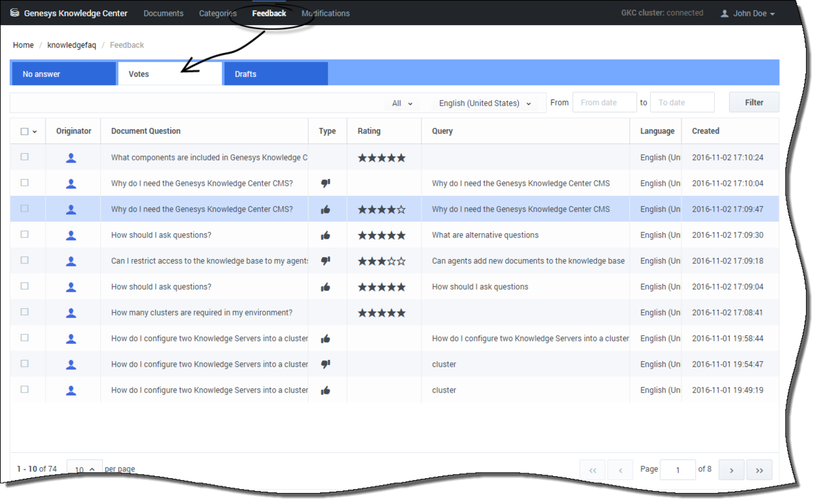817x504 pixels.
Task: Click the query "What are alternative questions"
Action: click(x=485, y=235)
